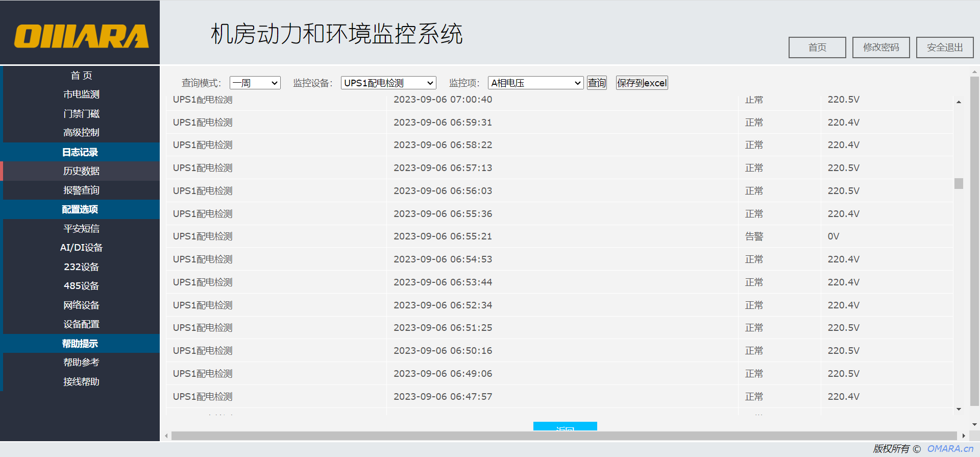This screenshot has width=980, height=457.
Task: Click 220.5V value in the 06:57:13 row
Action: pyautogui.click(x=843, y=168)
